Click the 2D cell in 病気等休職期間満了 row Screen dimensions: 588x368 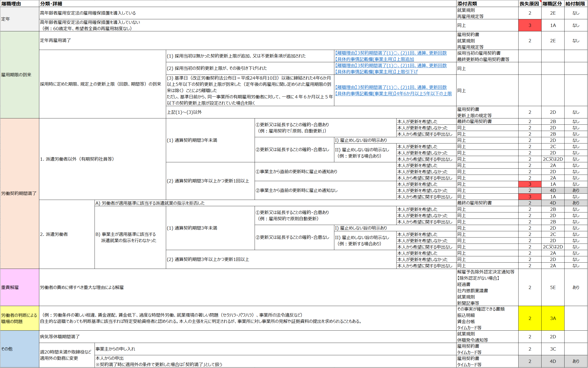pos(553,337)
